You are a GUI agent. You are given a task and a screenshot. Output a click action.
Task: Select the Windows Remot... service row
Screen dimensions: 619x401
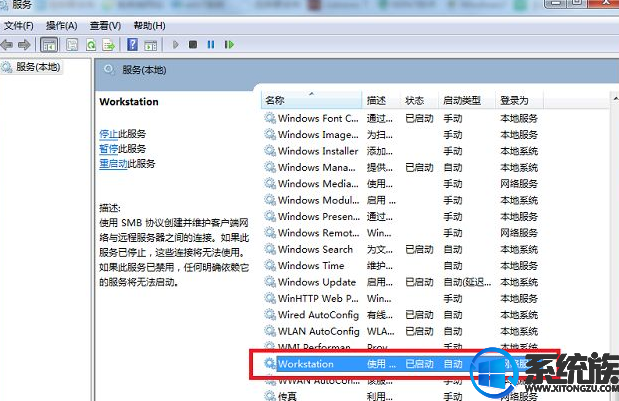tap(401, 233)
